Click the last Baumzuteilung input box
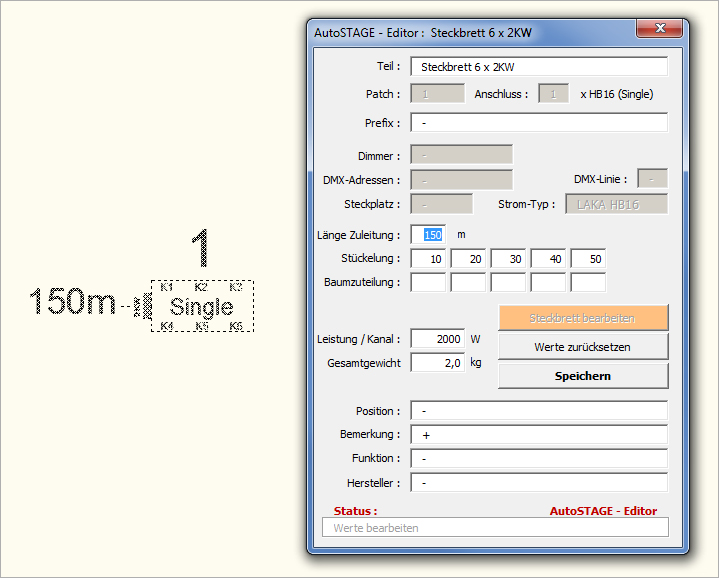Viewport: 719px width, 578px height. (x=587, y=282)
